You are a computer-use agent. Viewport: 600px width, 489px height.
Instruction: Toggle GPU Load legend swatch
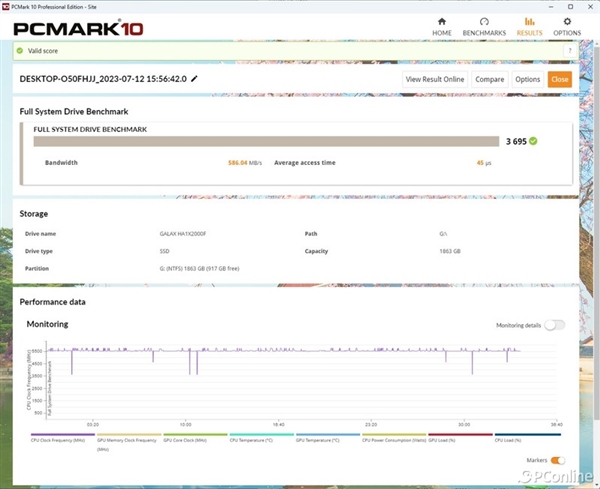tap(460, 435)
